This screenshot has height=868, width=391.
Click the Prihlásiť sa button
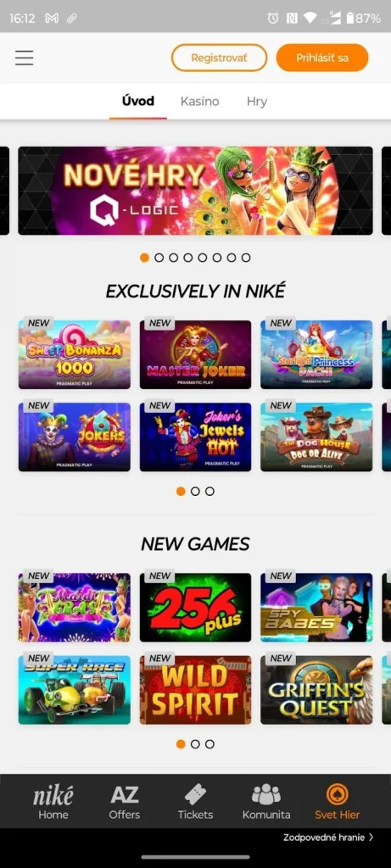pyautogui.click(x=322, y=58)
